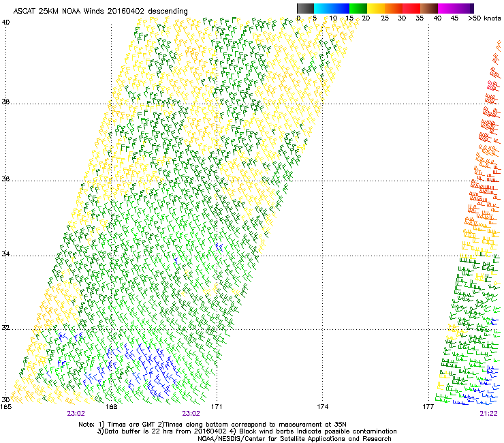Click legend tick label '45'
504x443 pixels.
click(x=454, y=18)
